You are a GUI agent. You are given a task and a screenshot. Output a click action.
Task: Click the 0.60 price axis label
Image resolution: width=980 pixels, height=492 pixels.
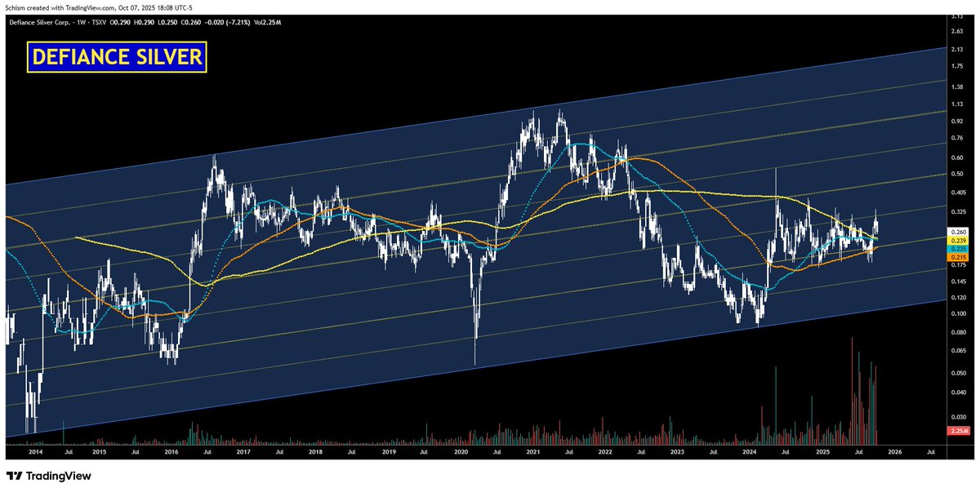(x=957, y=157)
